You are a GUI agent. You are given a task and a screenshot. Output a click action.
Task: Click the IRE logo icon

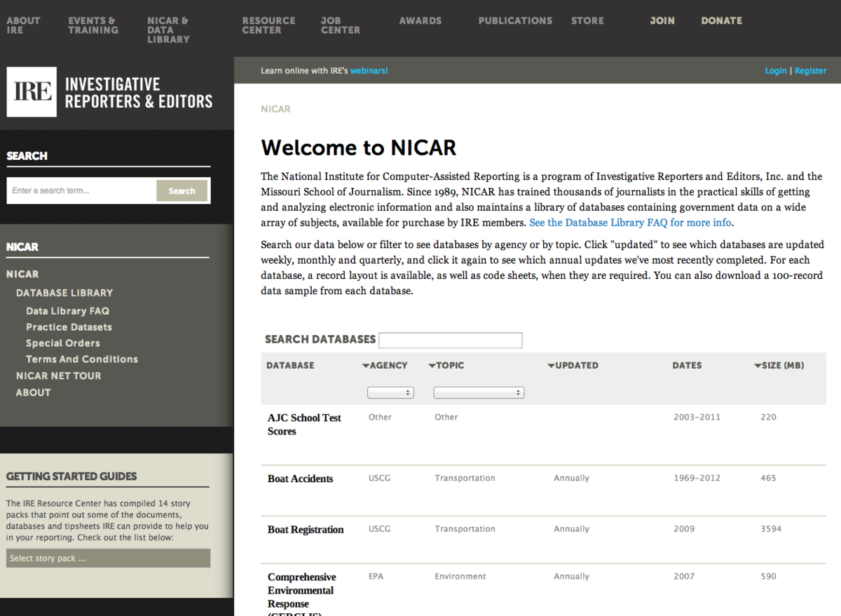32,92
